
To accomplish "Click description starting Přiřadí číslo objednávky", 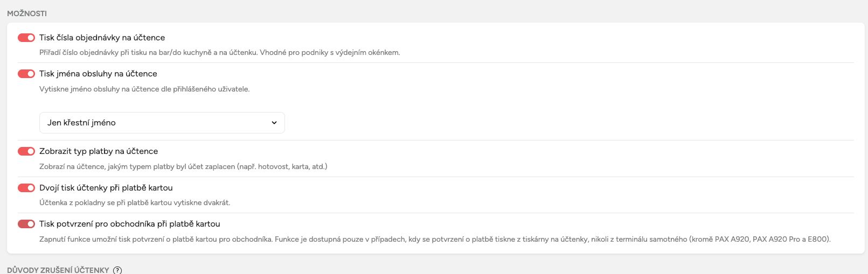I will point(219,53).
